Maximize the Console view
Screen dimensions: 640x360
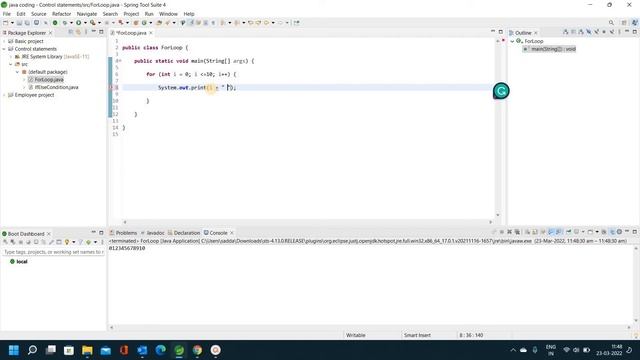point(635,232)
